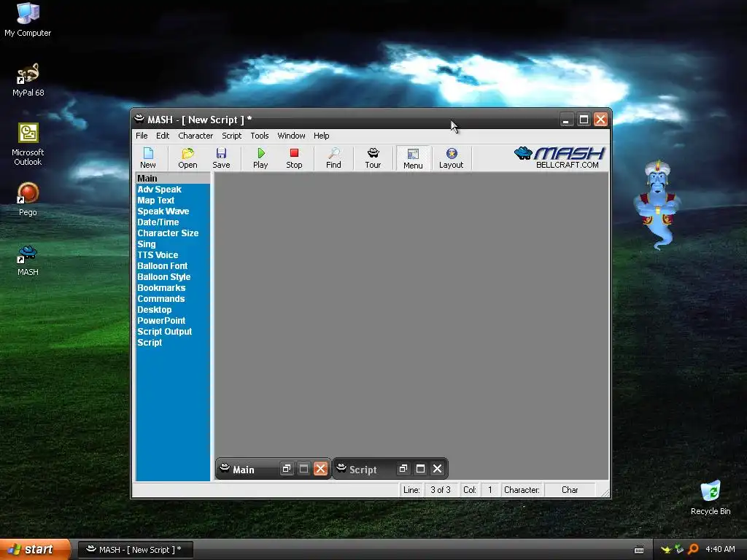Screen dimensions: 747x560
Task: Close the minimized Main child window
Action: tap(321, 469)
